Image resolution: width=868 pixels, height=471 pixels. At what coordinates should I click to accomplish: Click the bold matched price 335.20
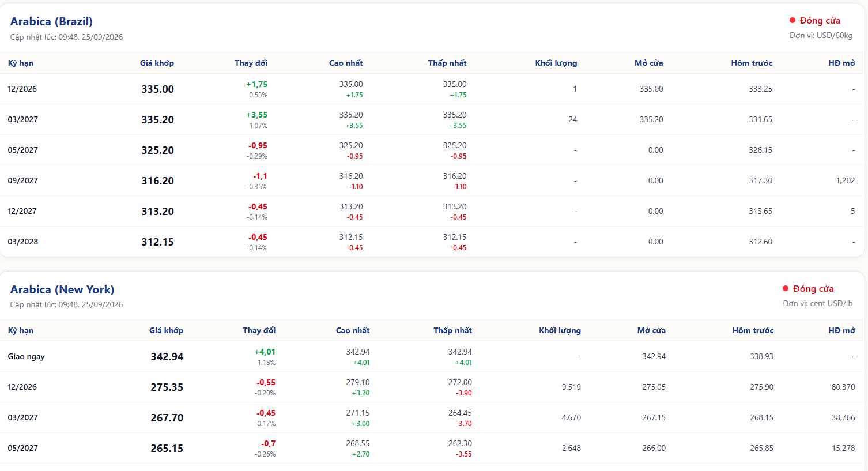[x=157, y=120]
